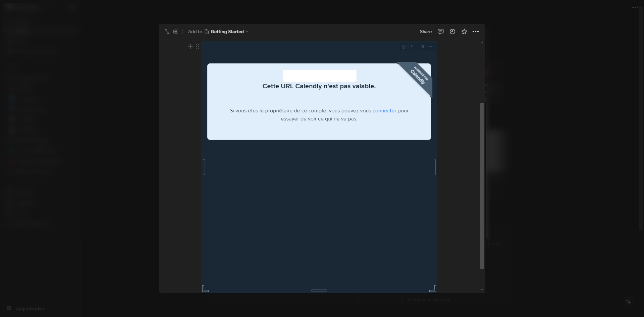The width and height of the screenshot is (644, 317).
Task: Click the six-dot block drag handle
Action: 198,46
